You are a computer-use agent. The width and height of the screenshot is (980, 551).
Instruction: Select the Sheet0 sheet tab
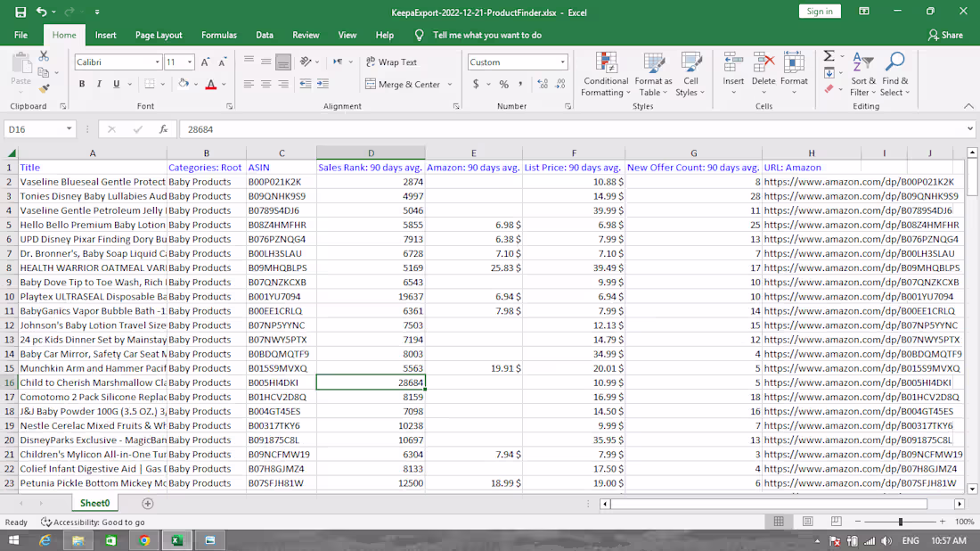pyautogui.click(x=94, y=504)
